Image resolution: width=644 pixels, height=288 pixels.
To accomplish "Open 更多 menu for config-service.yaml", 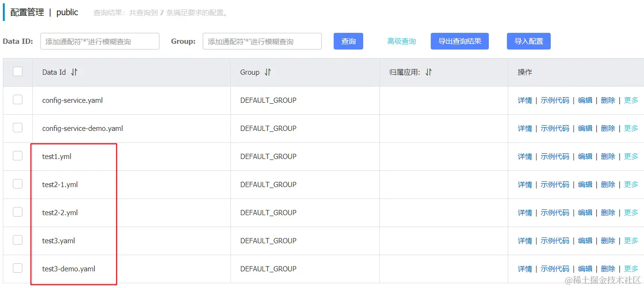I will coord(631,100).
